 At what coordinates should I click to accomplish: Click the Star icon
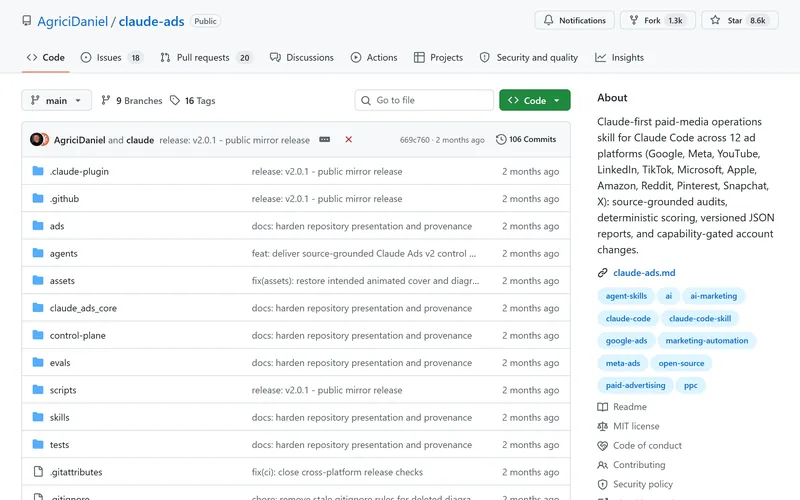[x=715, y=20]
